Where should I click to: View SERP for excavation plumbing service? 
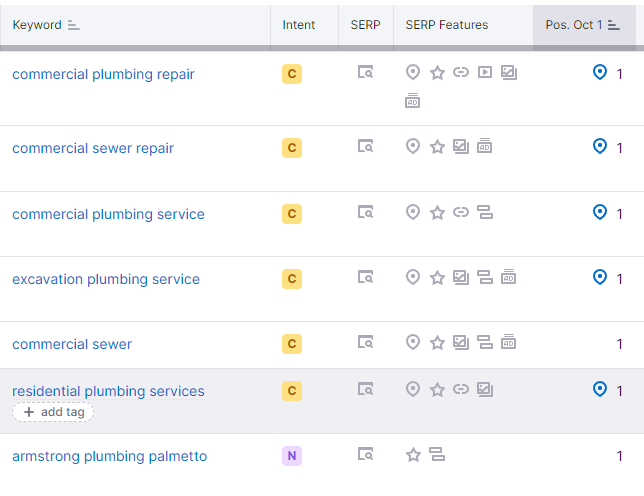click(365, 277)
